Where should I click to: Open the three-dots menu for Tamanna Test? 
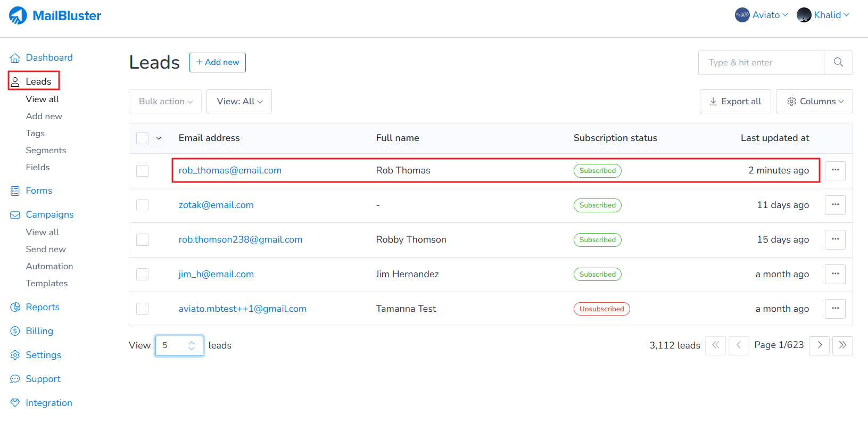click(835, 309)
